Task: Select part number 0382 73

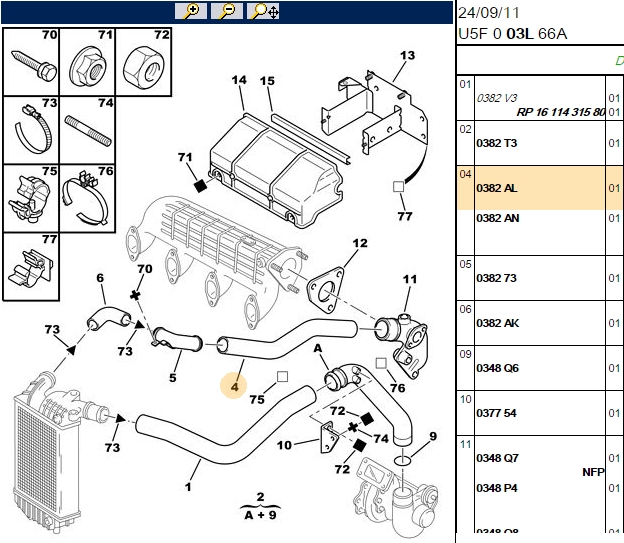Action: pos(496,278)
